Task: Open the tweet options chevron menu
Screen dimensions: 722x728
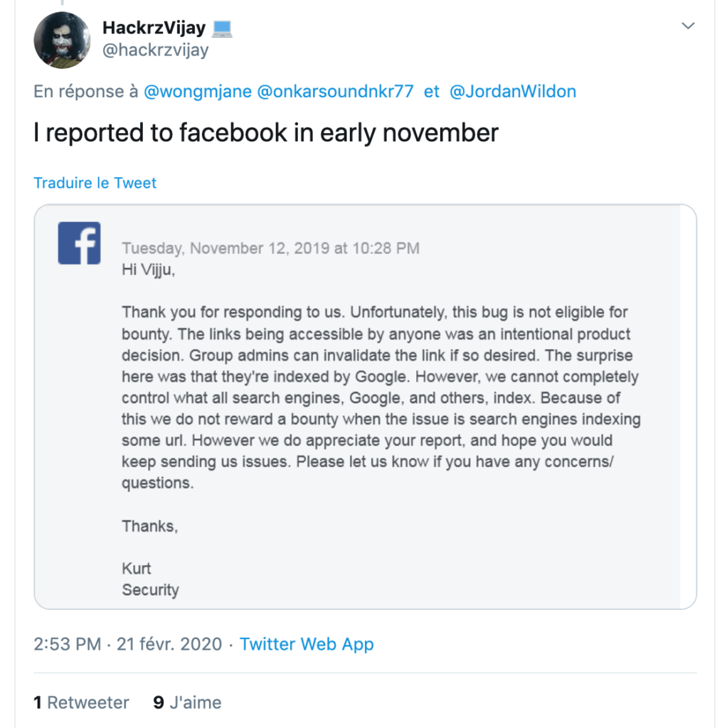Action: point(688,26)
